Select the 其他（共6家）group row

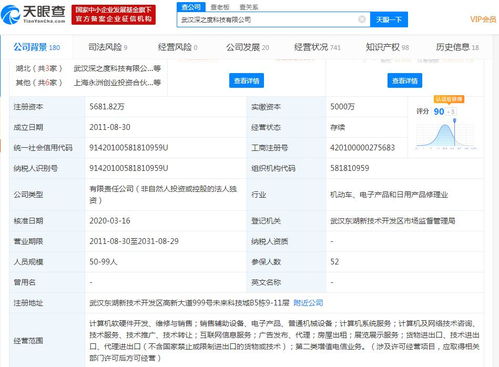[39, 82]
